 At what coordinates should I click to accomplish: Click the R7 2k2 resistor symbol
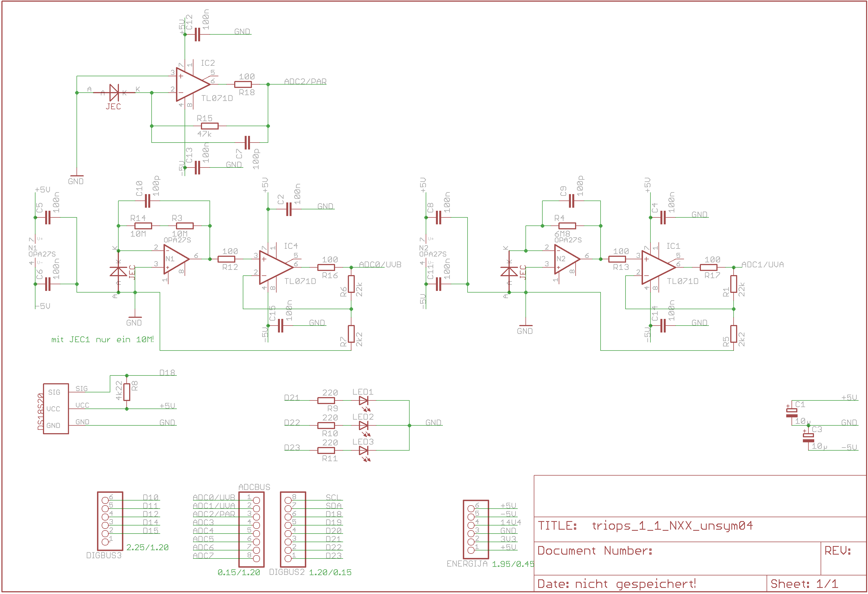(x=351, y=334)
